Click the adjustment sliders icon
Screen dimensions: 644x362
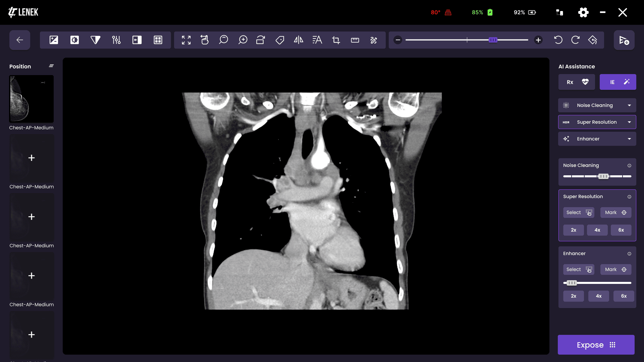click(x=116, y=40)
